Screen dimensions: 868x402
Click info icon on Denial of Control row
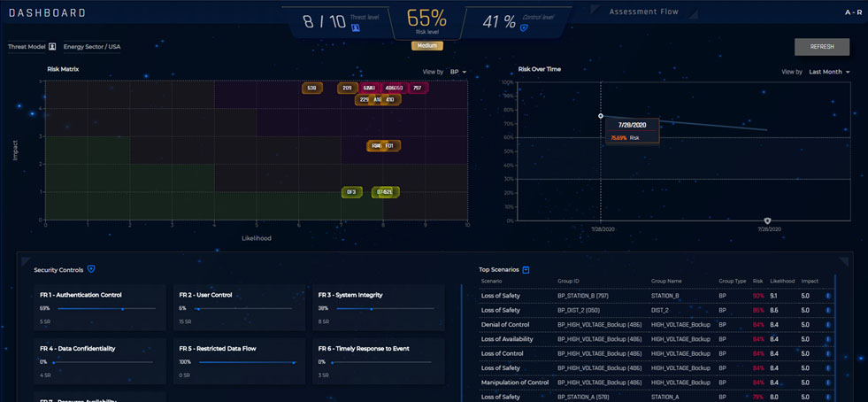(x=828, y=325)
